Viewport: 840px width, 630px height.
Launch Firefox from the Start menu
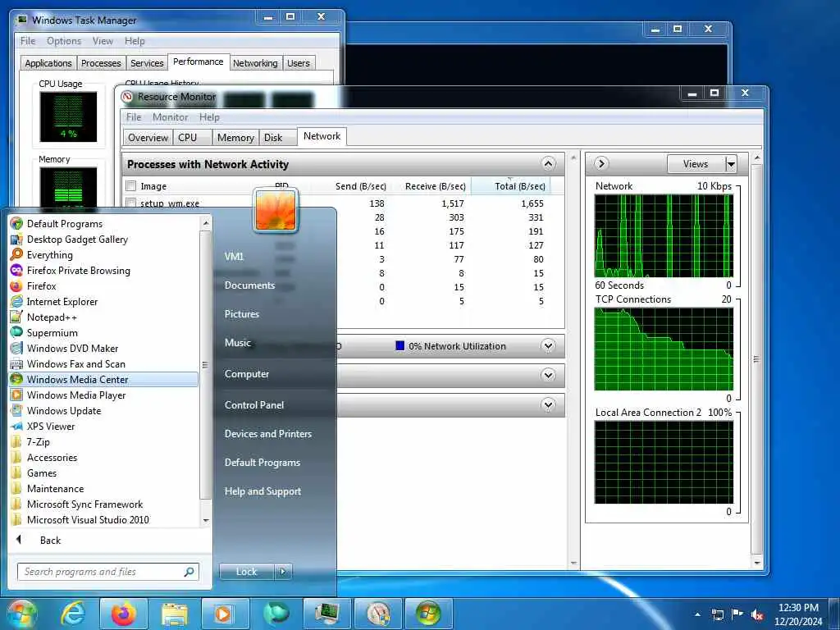[x=33, y=286]
